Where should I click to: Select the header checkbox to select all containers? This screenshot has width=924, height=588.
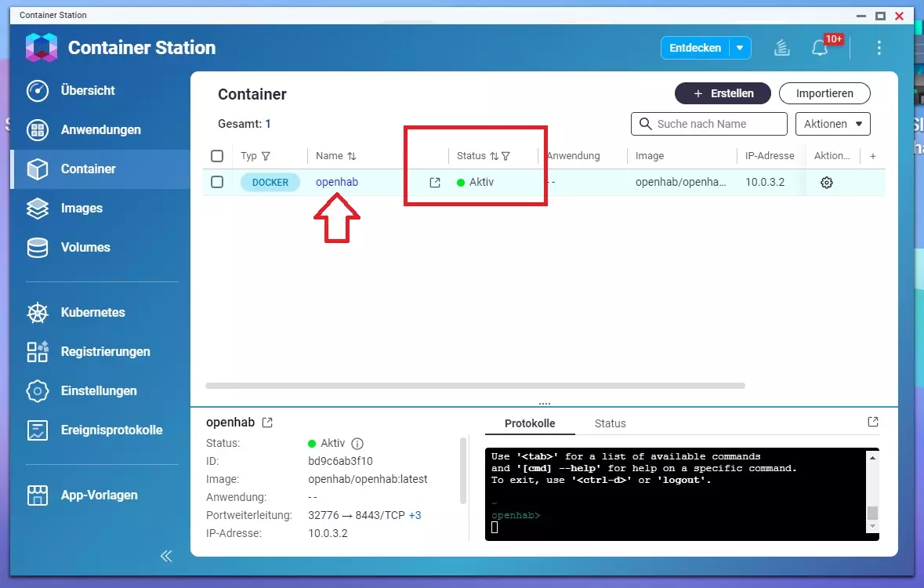(217, 155)
